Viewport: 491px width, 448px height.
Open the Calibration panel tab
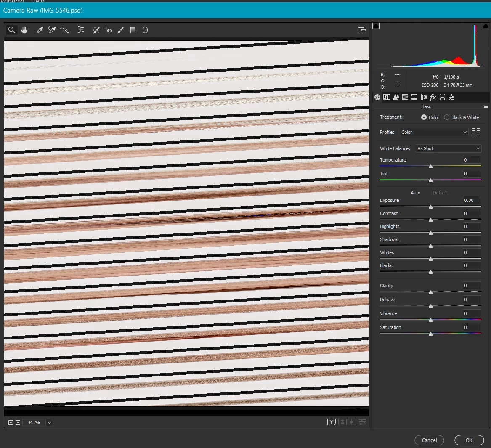click(442, 97)
